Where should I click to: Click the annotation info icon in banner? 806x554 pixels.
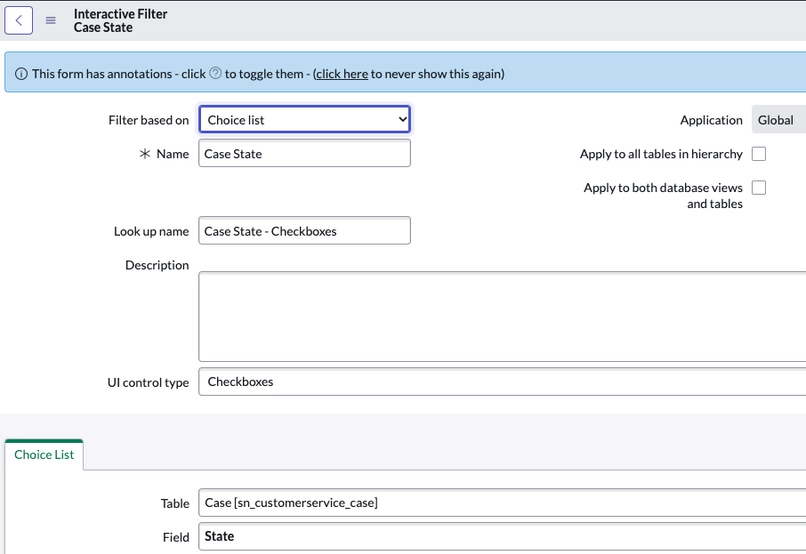(21, 74)
